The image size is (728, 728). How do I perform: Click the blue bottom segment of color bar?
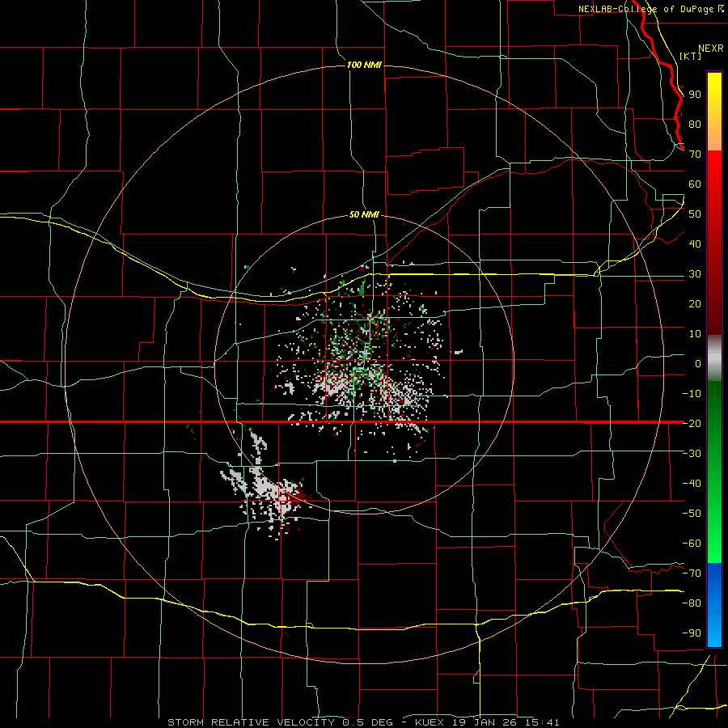point(714,605)
